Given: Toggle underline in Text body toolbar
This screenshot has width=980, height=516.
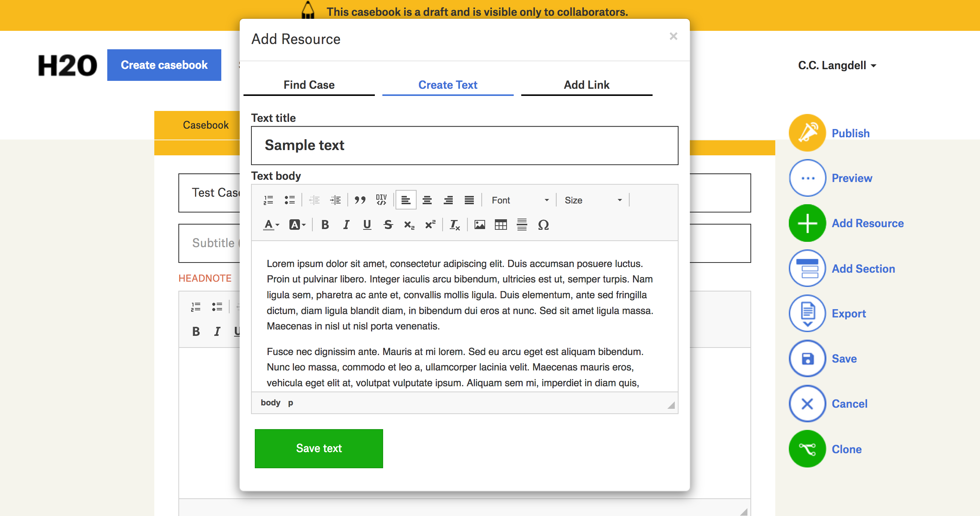Looking at the screenshot, I should tap(367, 225).
